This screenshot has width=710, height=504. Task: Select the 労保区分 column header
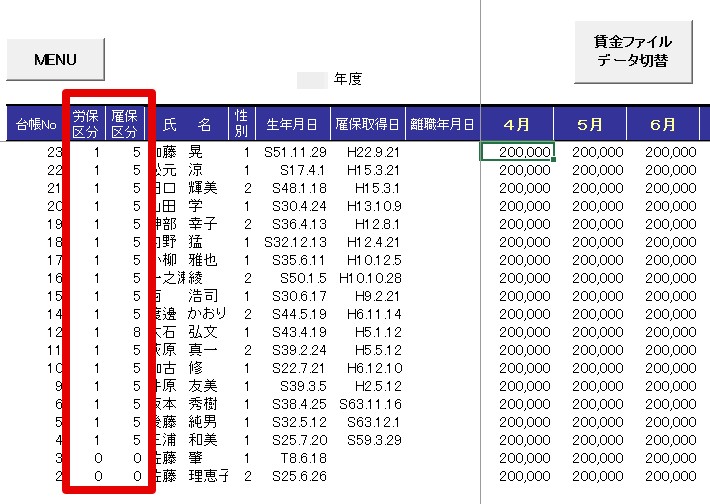point(86,124)
